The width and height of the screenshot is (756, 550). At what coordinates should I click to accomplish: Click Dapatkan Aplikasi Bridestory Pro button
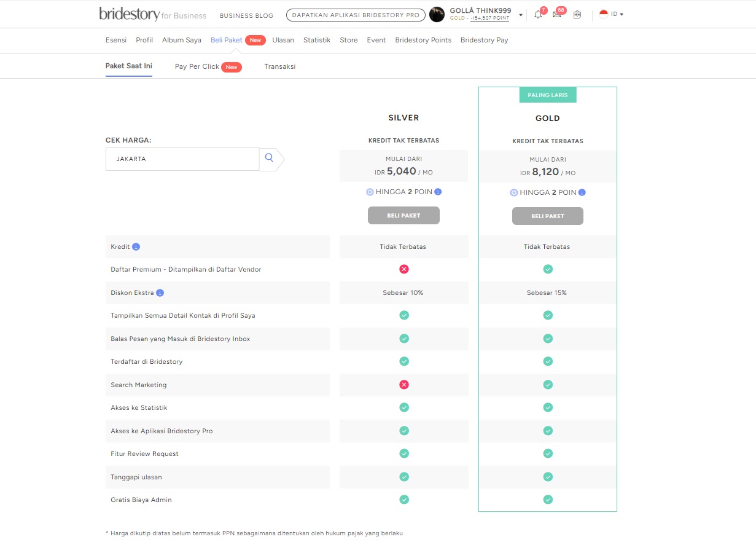tap(356, 15)
